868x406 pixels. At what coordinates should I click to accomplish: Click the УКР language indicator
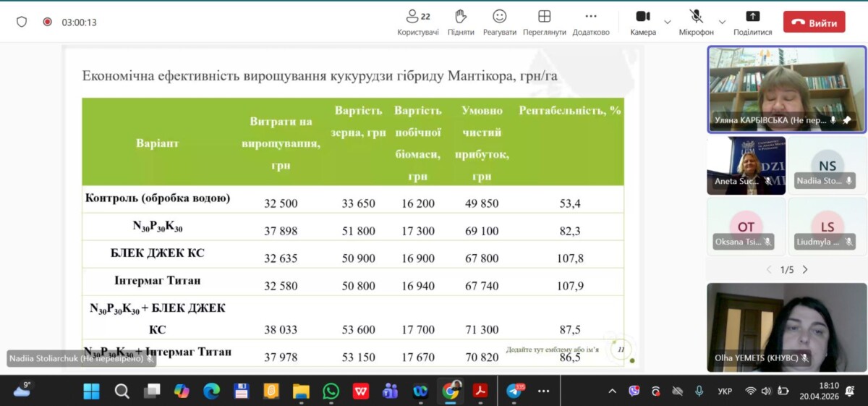[x=725, y=392]
